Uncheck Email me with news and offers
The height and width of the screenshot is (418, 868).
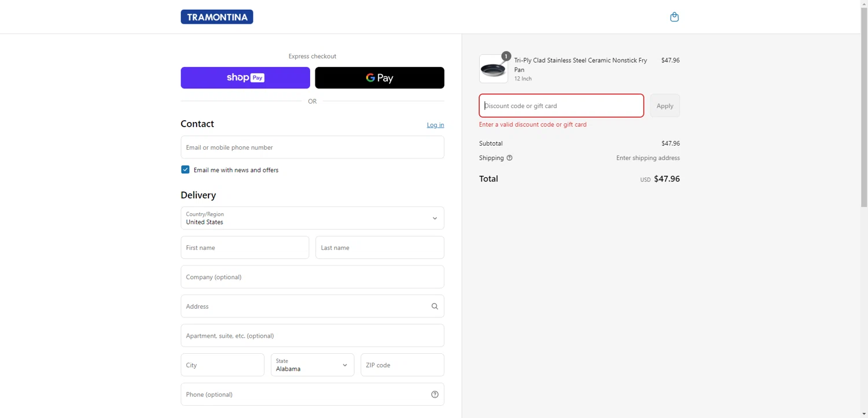point(185,169)
